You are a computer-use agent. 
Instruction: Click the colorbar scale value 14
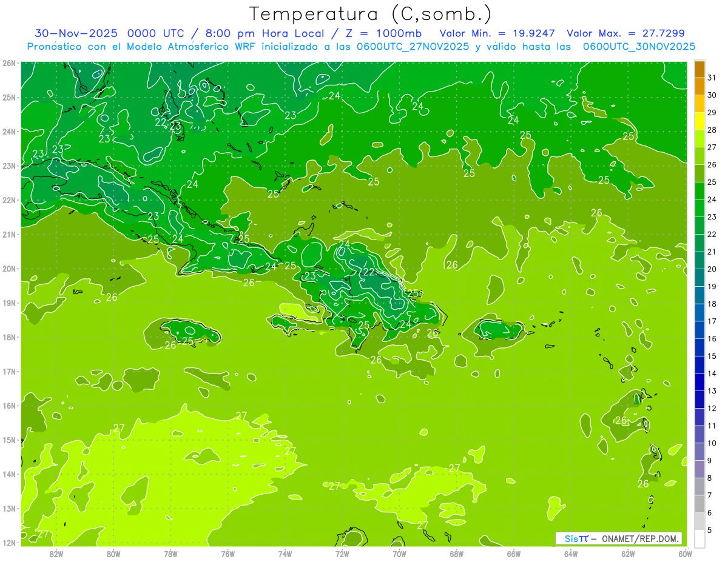point(712,373)
